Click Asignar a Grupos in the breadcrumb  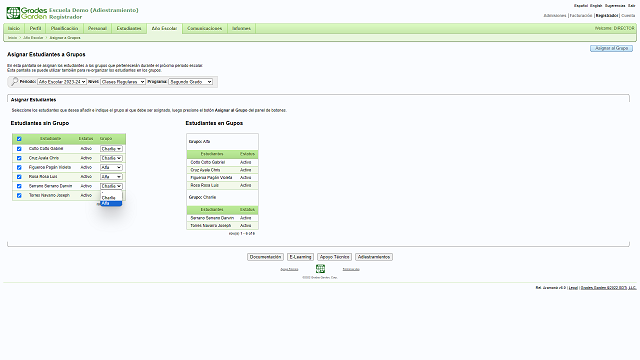point(65,38)
